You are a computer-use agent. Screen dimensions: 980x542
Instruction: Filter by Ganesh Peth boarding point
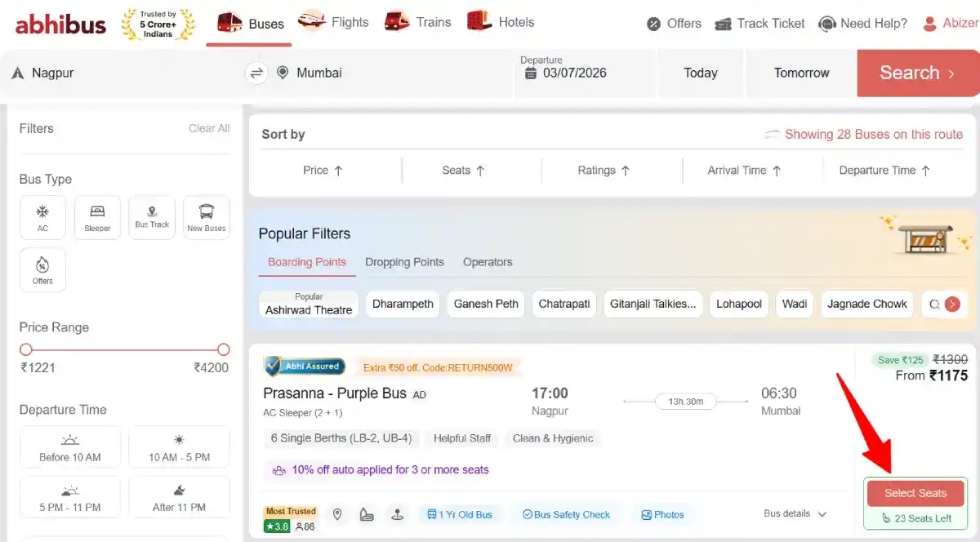pos(486,304)
